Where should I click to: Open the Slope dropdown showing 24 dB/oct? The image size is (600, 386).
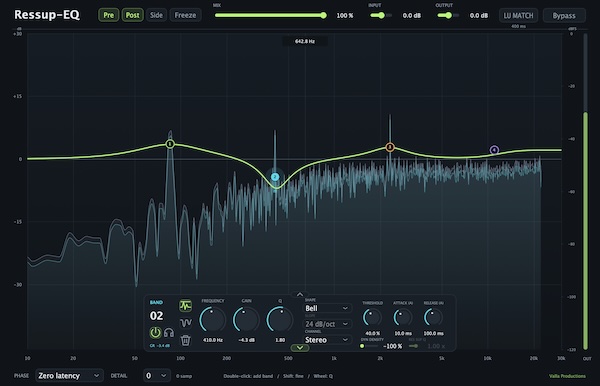[x=327, y=324]
